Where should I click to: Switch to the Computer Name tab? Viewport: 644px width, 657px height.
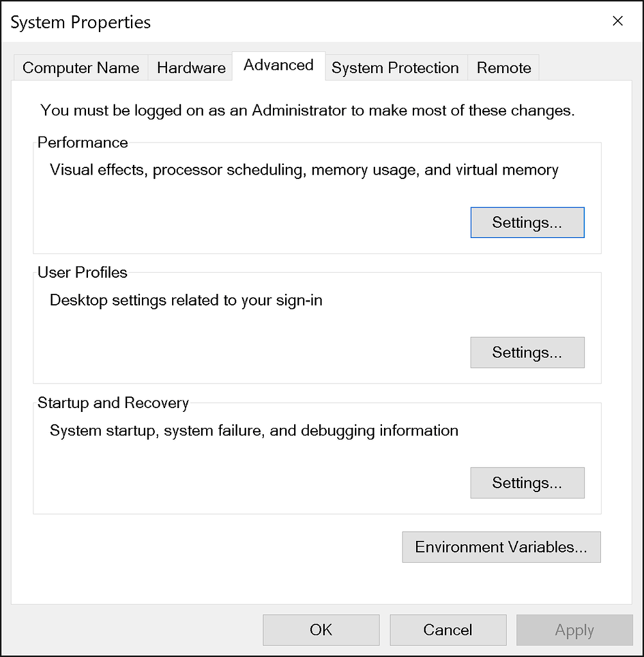80,67
